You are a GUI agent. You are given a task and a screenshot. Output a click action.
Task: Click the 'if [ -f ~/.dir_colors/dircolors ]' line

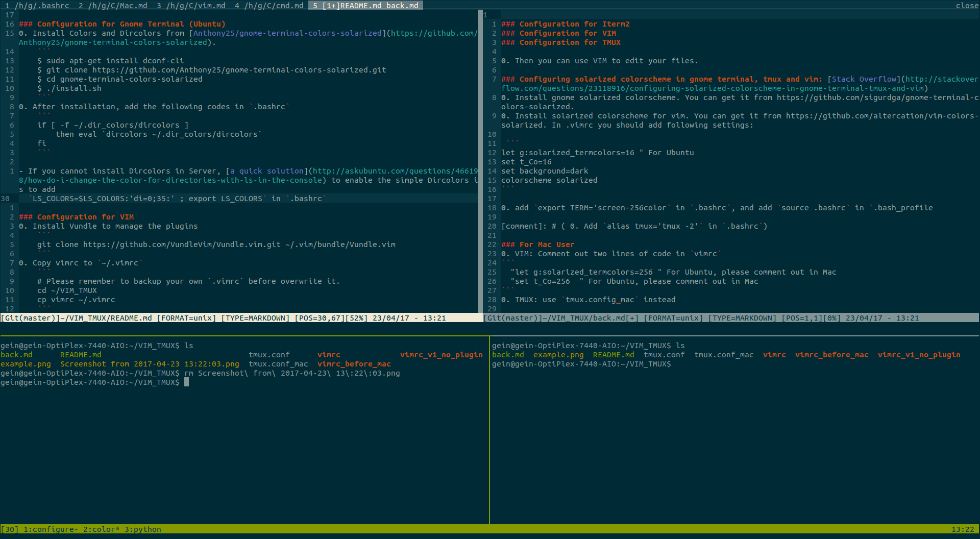(113, 125)
